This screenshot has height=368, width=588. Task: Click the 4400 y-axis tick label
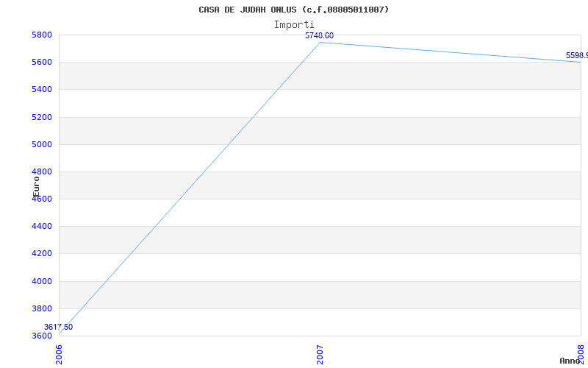click(x=40, y=227)
